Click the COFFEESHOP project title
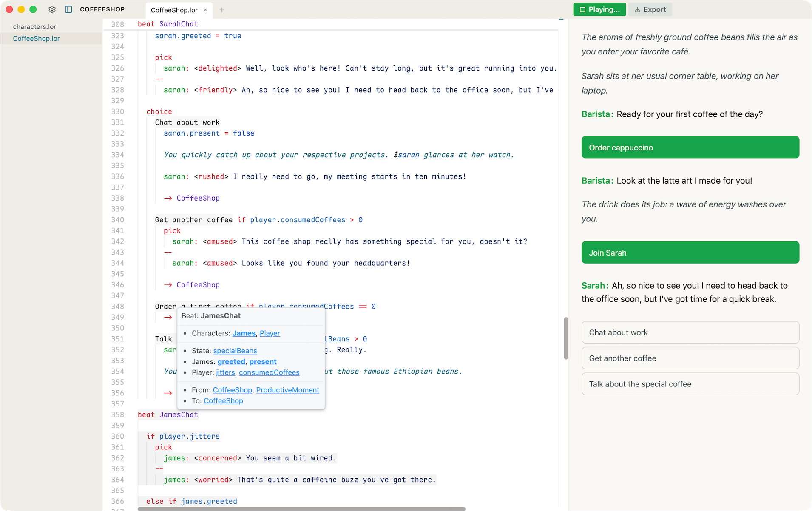 102,9
